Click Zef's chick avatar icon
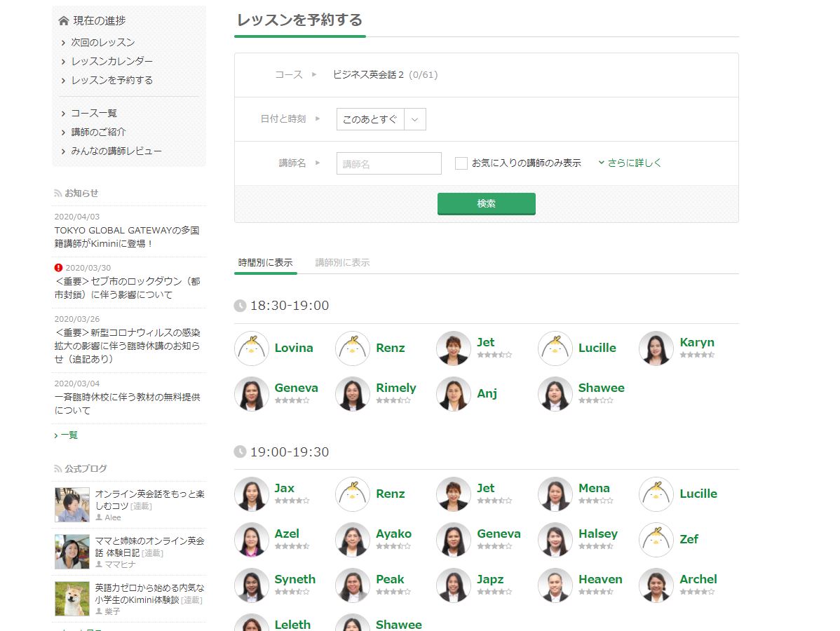The height and width of the screenshot is (631, 840). point(656,540)
